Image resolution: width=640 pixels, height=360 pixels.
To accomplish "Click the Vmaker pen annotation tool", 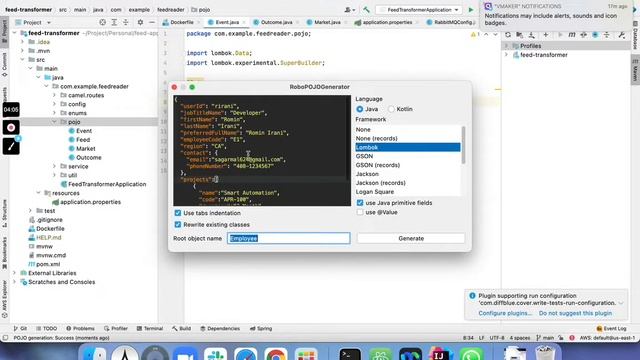I will coord(11,146).
